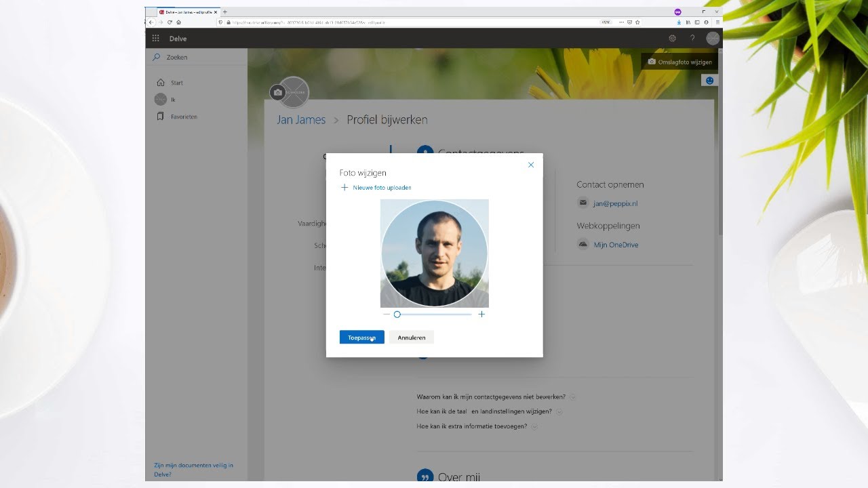Zoom out photo with the minus icon
This screenshot has width=868, height=488.
387,314
